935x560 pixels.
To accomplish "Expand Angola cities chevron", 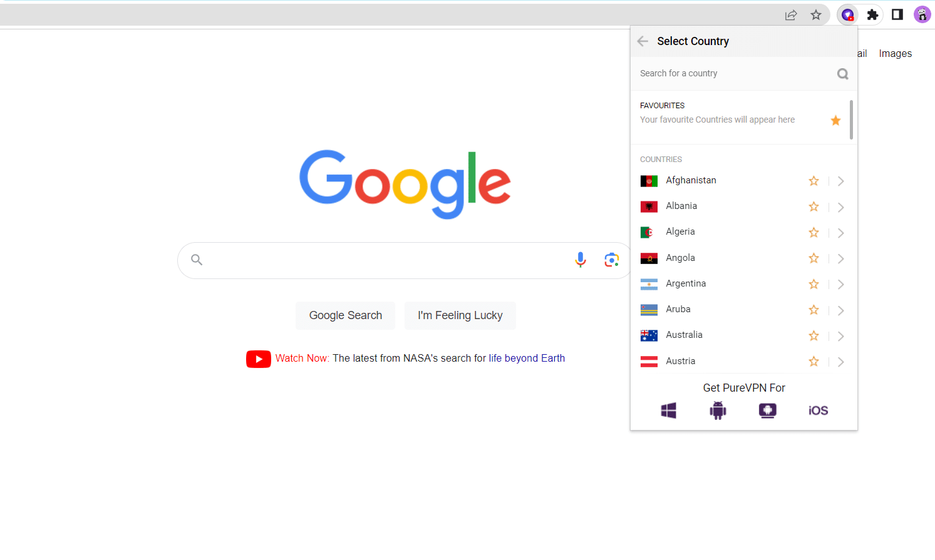I will (841, 258).
